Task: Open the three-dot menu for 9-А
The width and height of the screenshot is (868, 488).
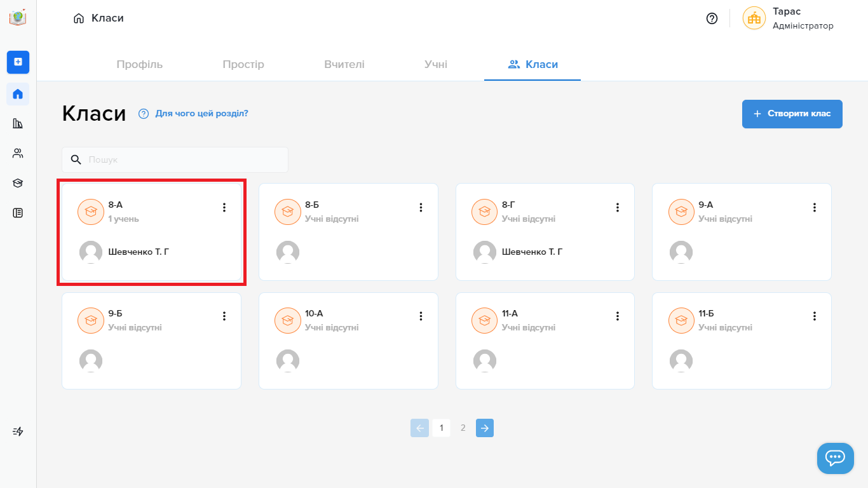Action: (815, 207)
